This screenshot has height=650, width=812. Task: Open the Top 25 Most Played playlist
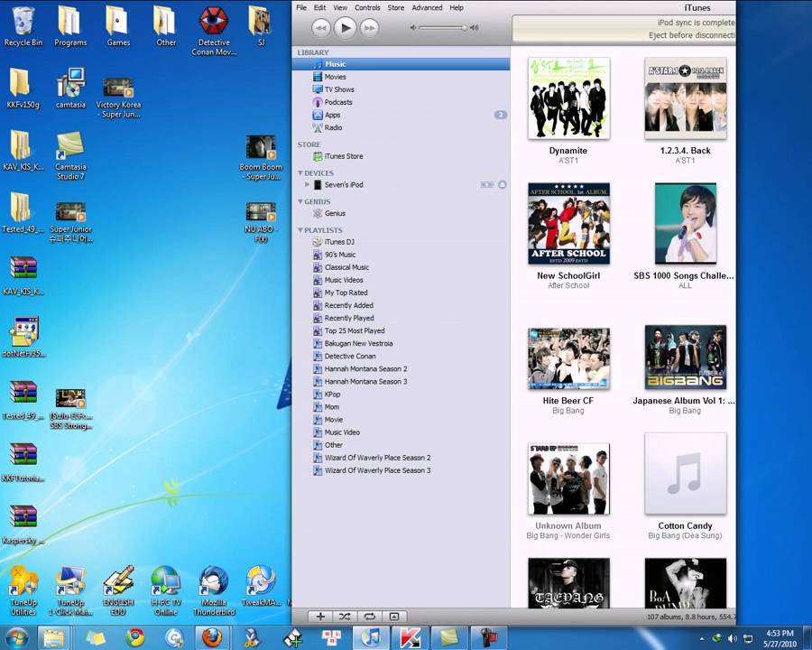401,330
